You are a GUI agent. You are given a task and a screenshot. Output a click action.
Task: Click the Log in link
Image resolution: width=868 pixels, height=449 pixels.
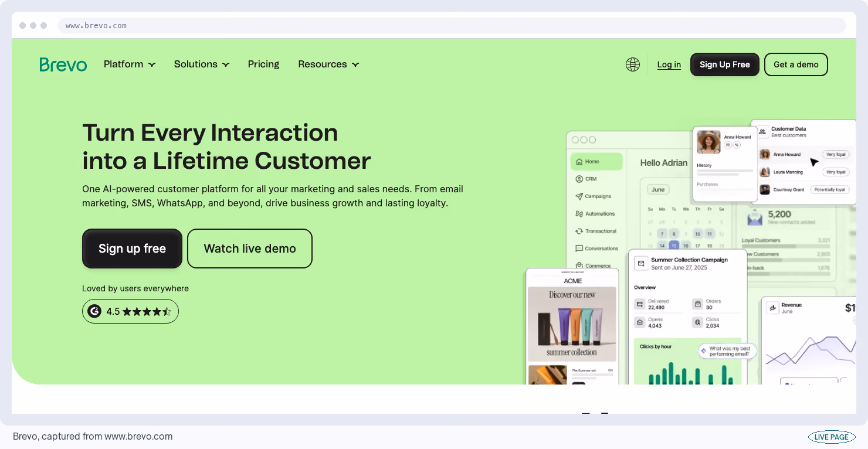(x=669, y=65)
